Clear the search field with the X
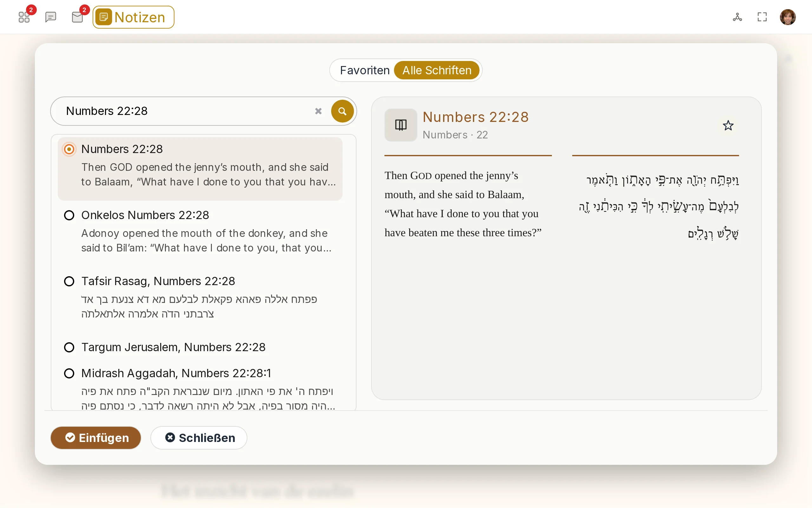812x508 pixels. [318, 111]
